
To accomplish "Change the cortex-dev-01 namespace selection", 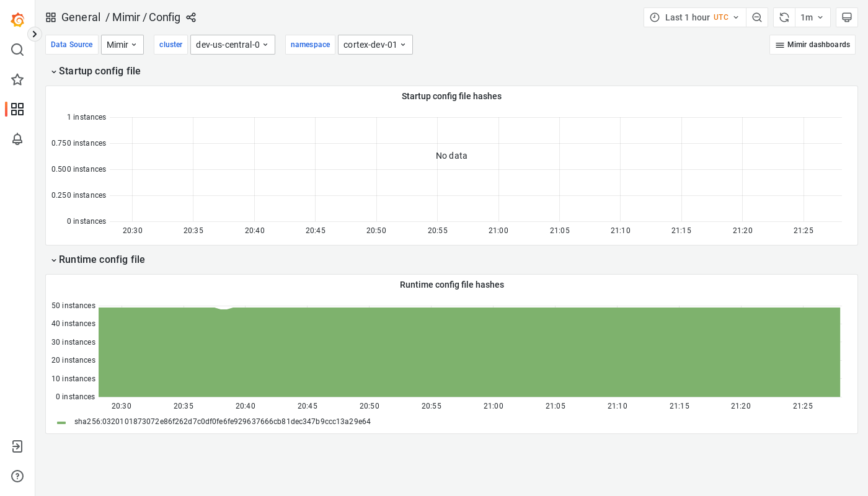I will 375,45.
